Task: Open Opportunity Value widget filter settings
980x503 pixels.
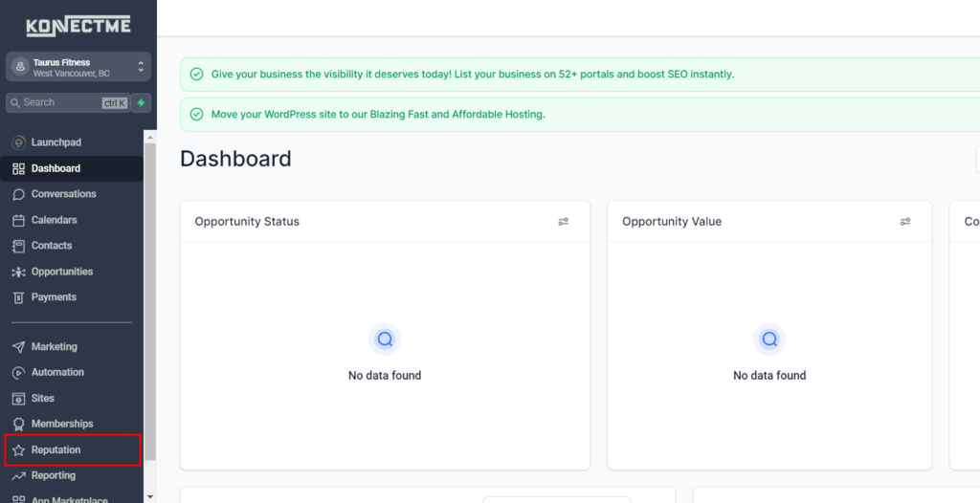Action: [x=904, y=222]
